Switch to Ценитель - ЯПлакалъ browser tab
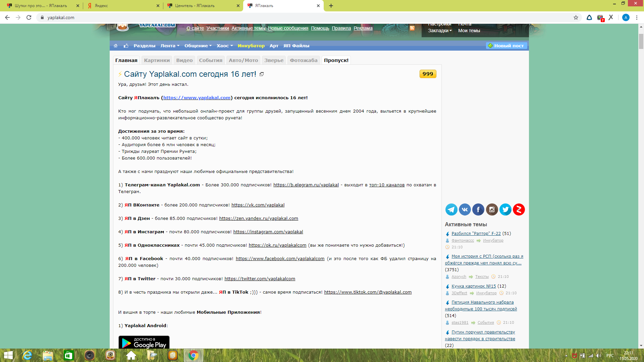 (203, 6)
